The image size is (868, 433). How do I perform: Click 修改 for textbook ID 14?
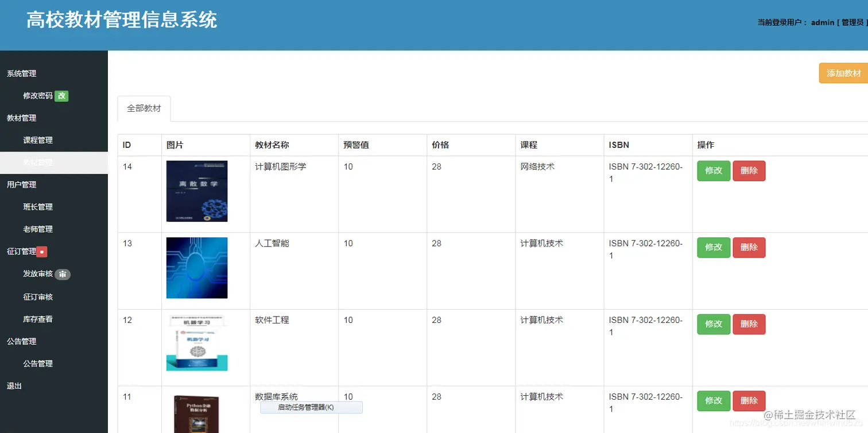pyautogui.click(x=714, y=171)
